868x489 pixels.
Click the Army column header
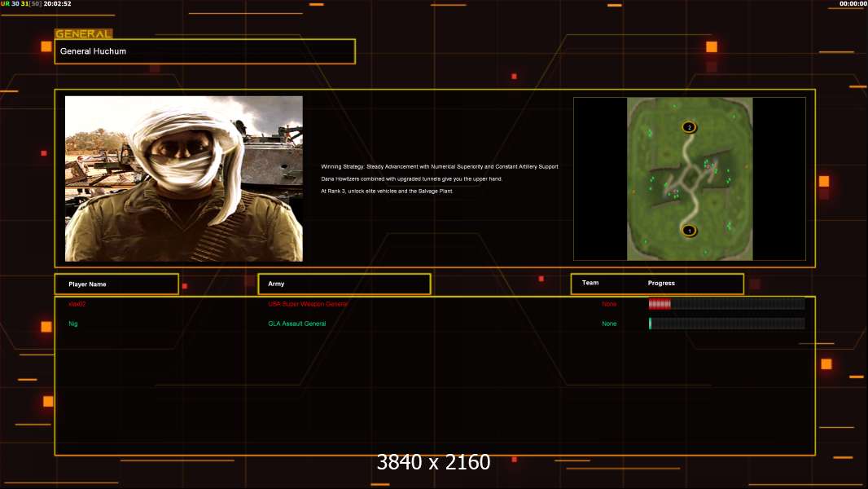tap(344, 284)
